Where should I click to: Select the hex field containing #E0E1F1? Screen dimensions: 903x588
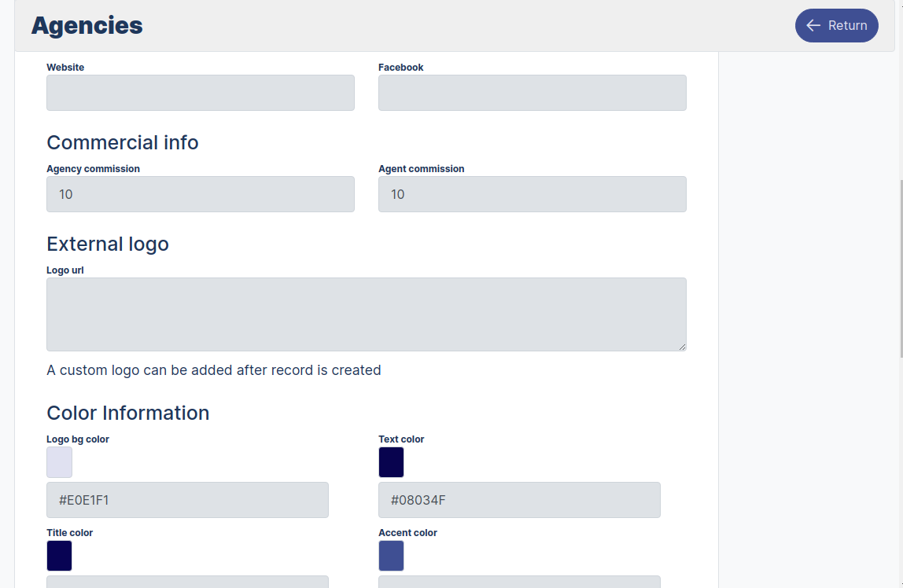click(187, 499)
